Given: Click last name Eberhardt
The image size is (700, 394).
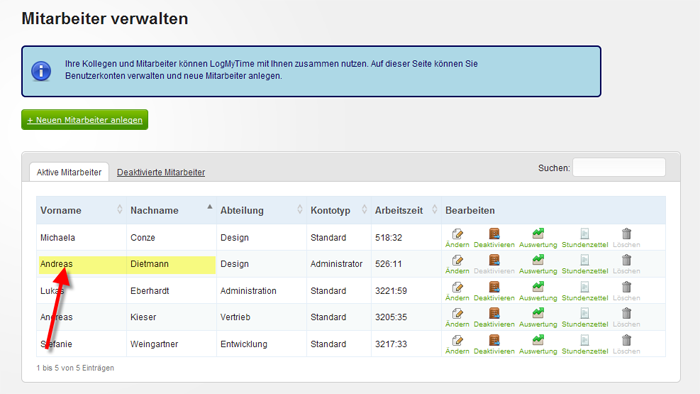Looking at the screenshot, I should 150,290.
